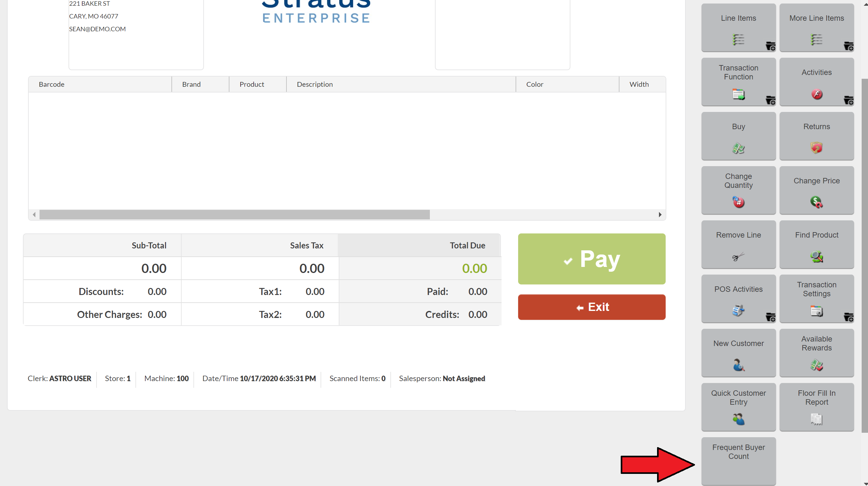
Task: Open the Line Items folder button
Action: click(738, 28)
